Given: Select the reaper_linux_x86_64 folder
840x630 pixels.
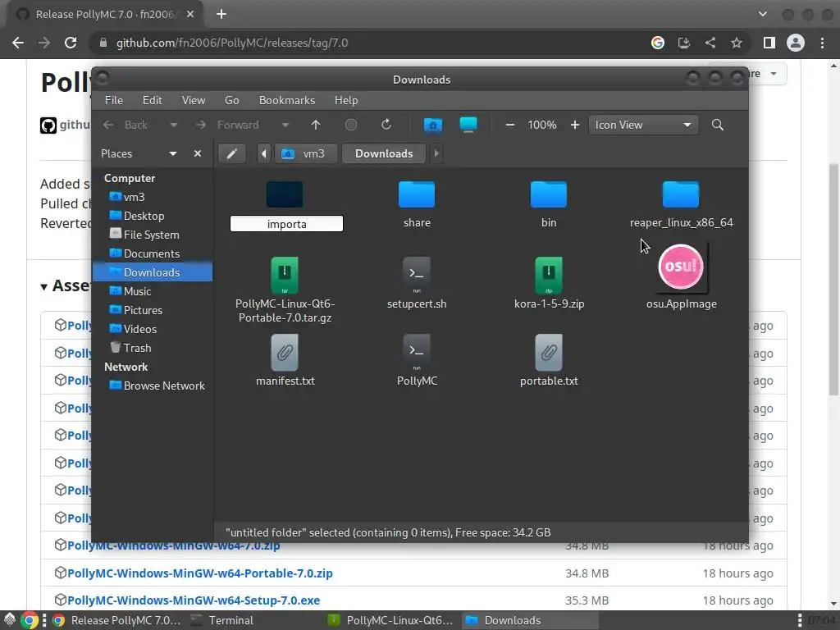Looking at the screenshot, I should coord(681,204).
